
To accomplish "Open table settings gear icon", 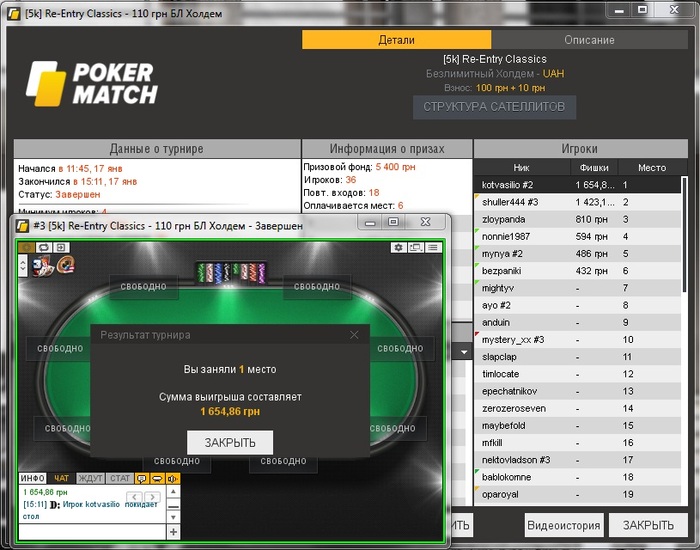I will pos(398,247).
